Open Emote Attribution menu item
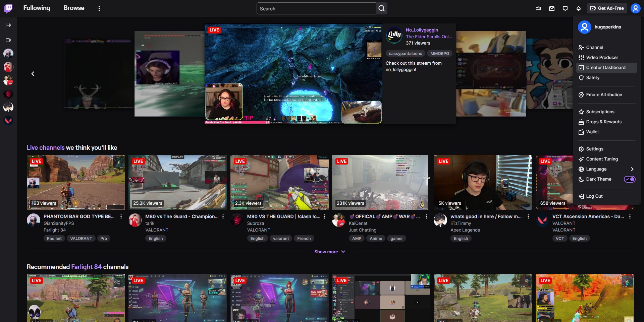 (x=606, y=95)
